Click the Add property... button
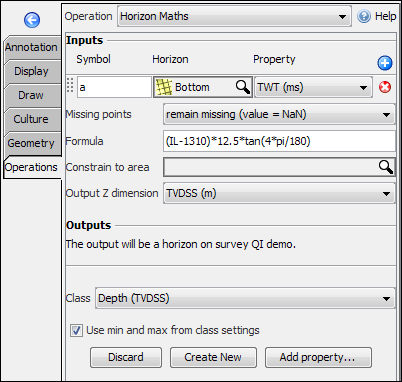The width and height of the screenshot is (402, 382). coord(318,357)
